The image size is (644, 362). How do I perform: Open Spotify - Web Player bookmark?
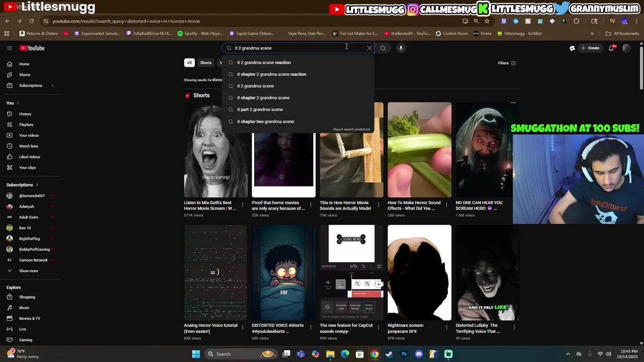(200, 34)
